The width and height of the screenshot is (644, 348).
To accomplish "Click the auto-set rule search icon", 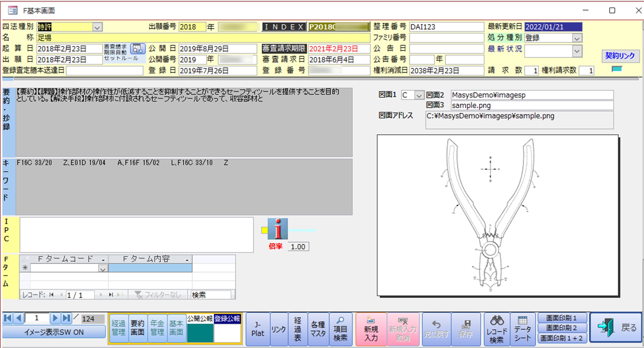I will tap(138, 49).
